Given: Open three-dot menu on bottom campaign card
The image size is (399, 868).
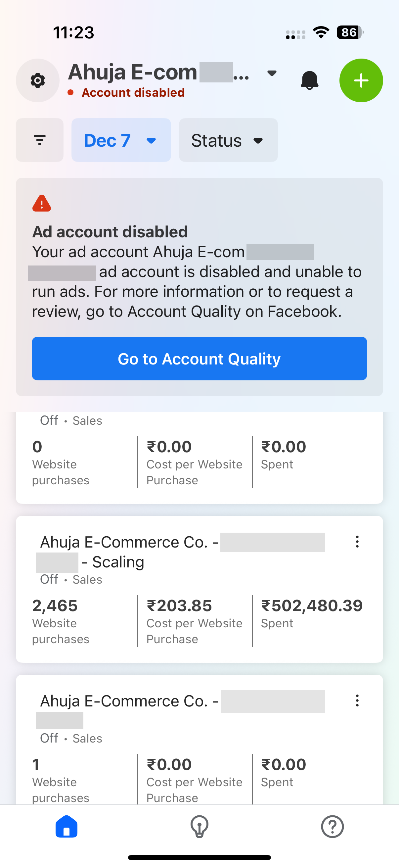Looking at the screenshot, I should pyautogui.click(x=357, y=701).
